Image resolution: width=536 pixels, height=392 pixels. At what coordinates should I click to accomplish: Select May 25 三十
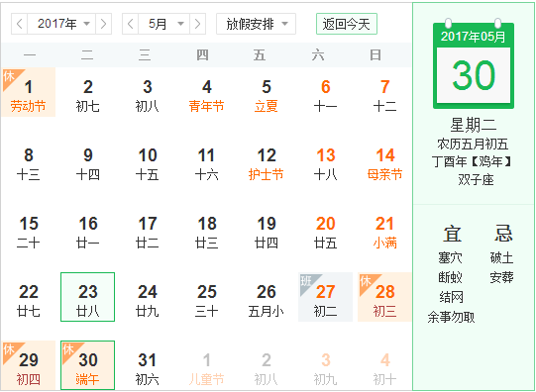207,297
